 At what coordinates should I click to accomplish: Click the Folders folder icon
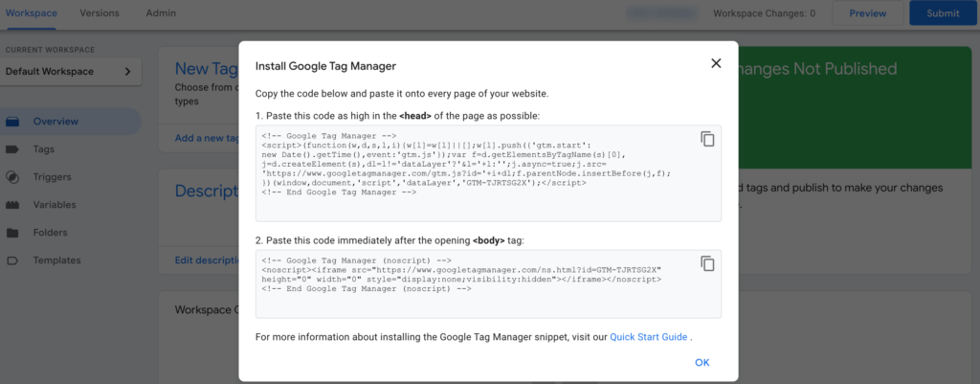pyautogui.click(x=11, y=233)
